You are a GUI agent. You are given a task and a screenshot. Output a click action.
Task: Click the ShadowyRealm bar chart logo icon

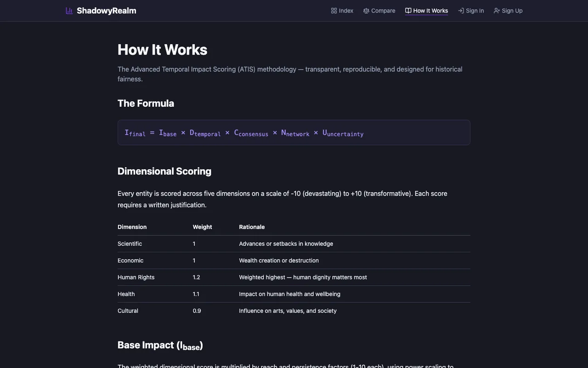tap(69, 11)
